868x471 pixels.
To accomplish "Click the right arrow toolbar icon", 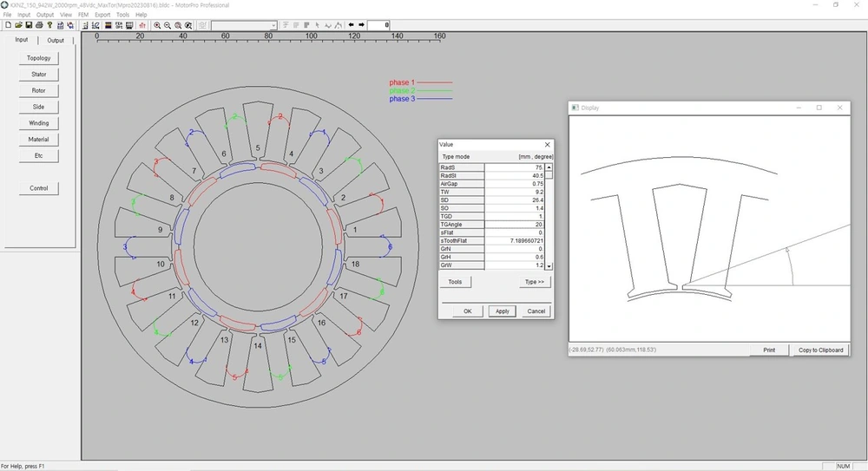I will pyautogui.click(x=361, y=25).
